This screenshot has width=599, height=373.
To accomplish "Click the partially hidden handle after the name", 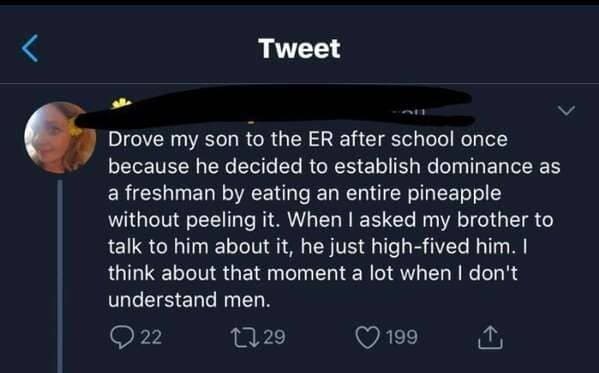I will tap(411, 113).
